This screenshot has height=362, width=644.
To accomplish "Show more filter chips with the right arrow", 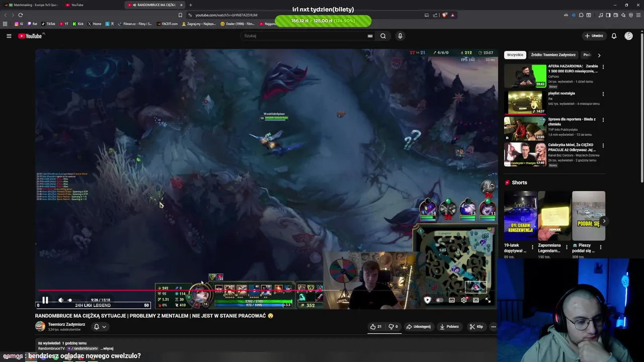I will 599,55.
